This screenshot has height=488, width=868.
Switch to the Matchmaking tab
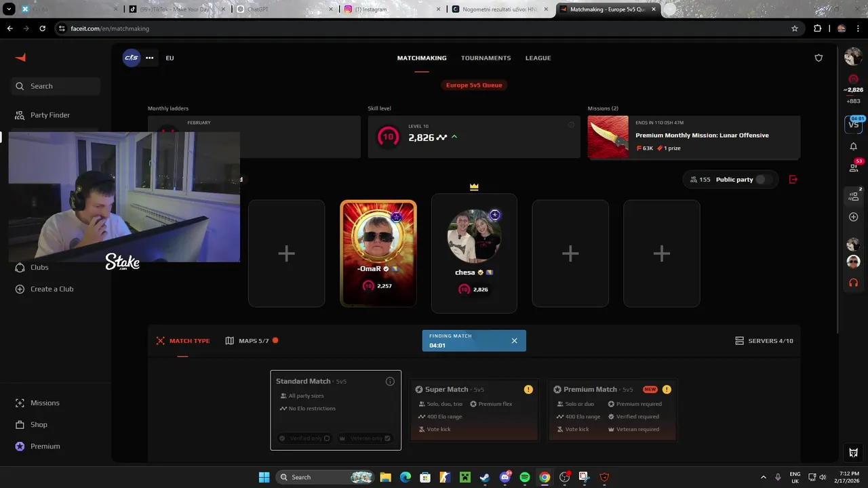click(x=422, y=58)
